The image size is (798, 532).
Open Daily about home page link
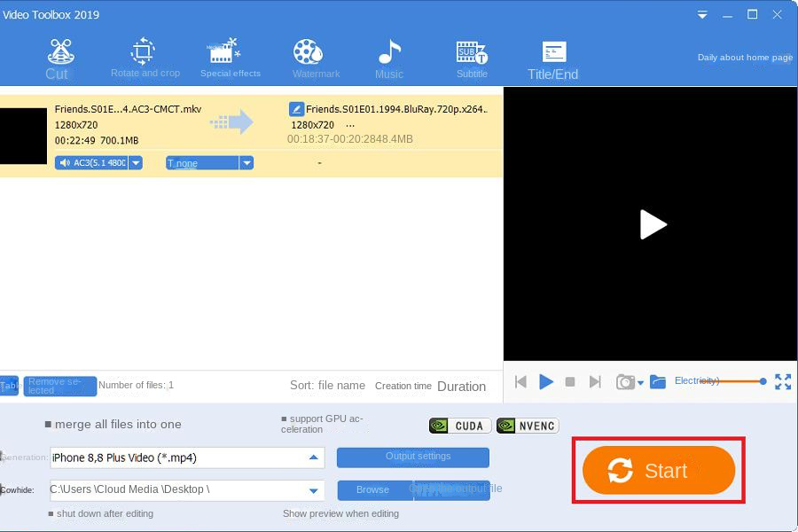[x=745, y=58]
